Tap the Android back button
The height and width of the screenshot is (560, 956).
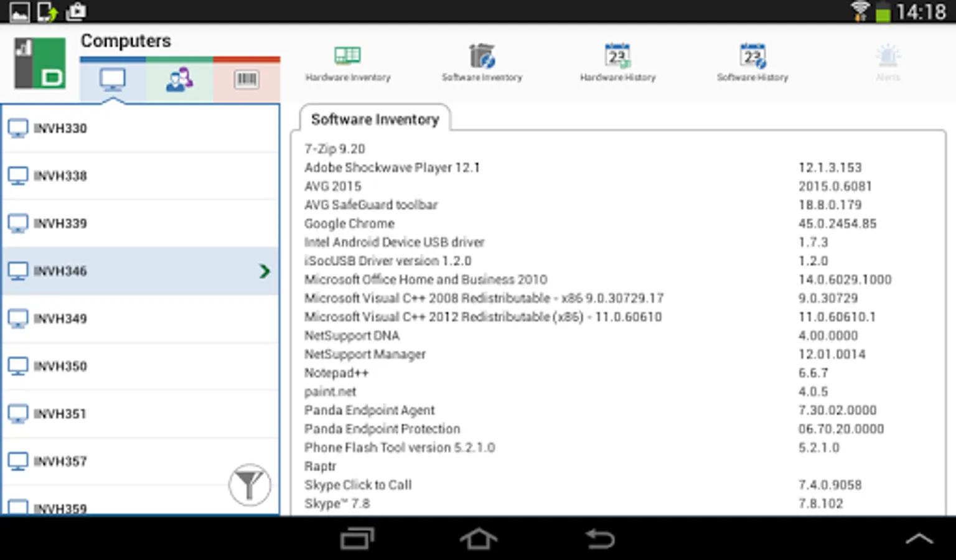tap(600, 539)
